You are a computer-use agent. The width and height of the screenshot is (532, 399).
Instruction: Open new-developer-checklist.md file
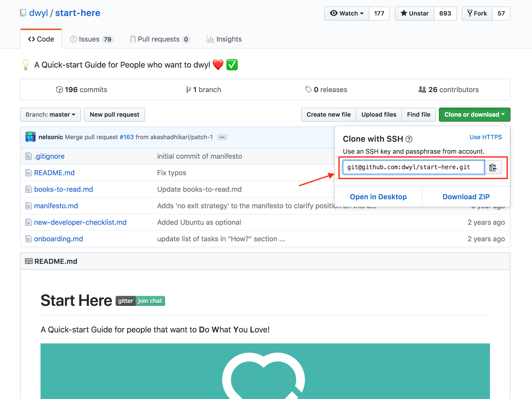tap(80, 222)
